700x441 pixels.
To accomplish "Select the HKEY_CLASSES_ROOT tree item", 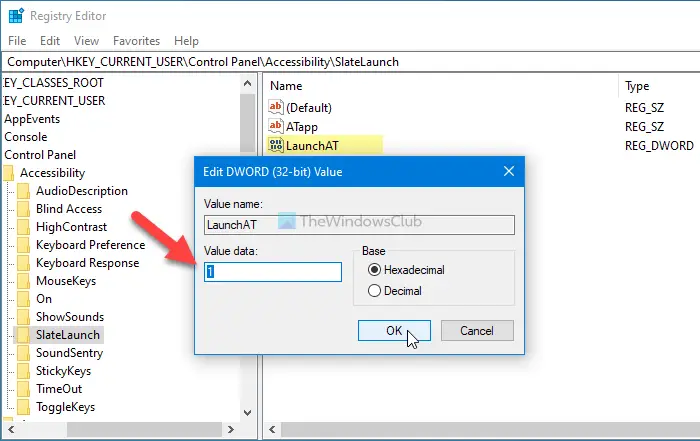I will [x=53, y=83].
